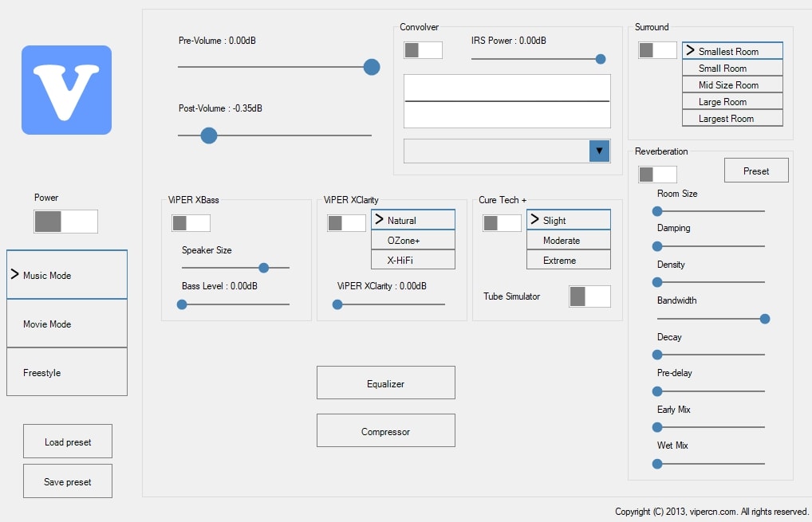812x522 pixels.
Task: Choose Small Room surround option
Action: coord(732,68)
